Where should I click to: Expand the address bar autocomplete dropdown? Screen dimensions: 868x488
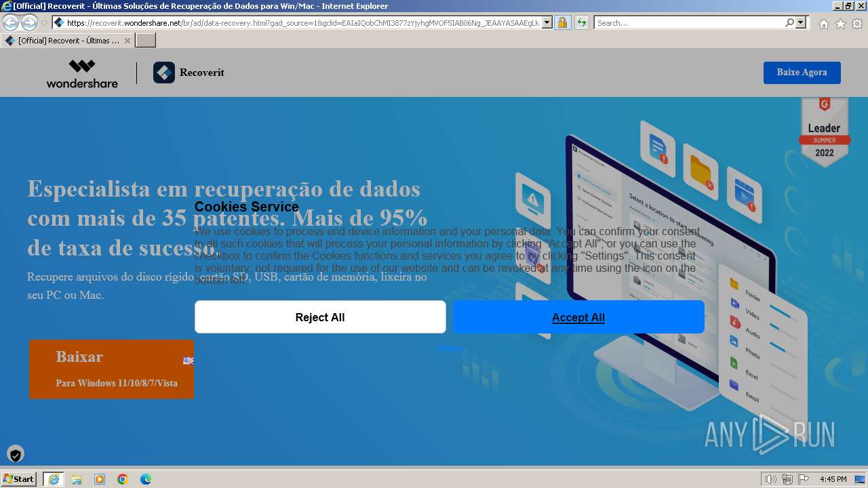pyautogui.click(x=547, y=23)
